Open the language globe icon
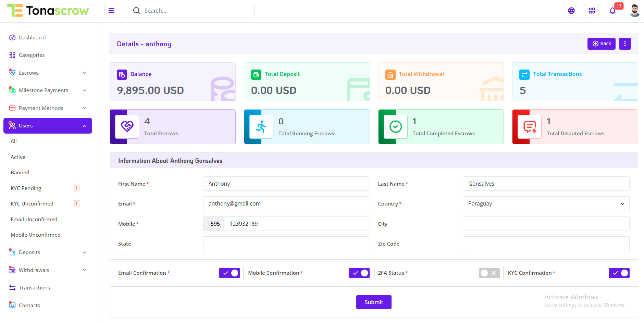Image resolution: width=644 pixels, height=323 pixels. coord(571,11)
